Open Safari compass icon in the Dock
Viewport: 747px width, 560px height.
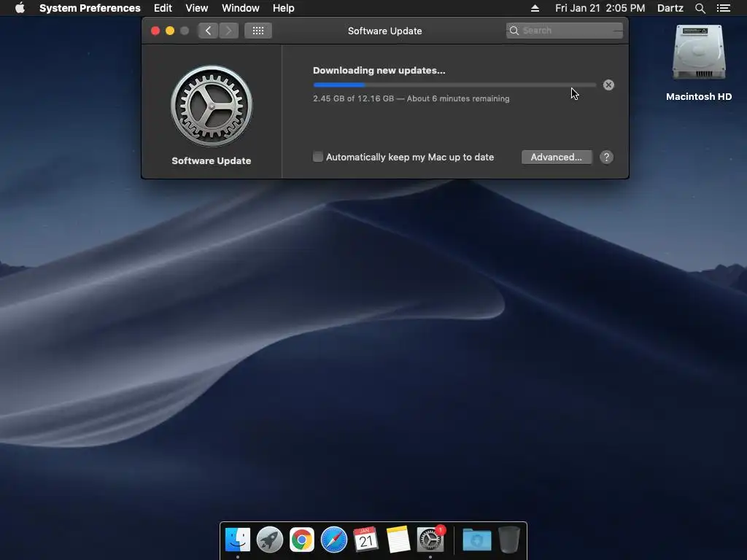pyautogui.click(x=334, y=540)
